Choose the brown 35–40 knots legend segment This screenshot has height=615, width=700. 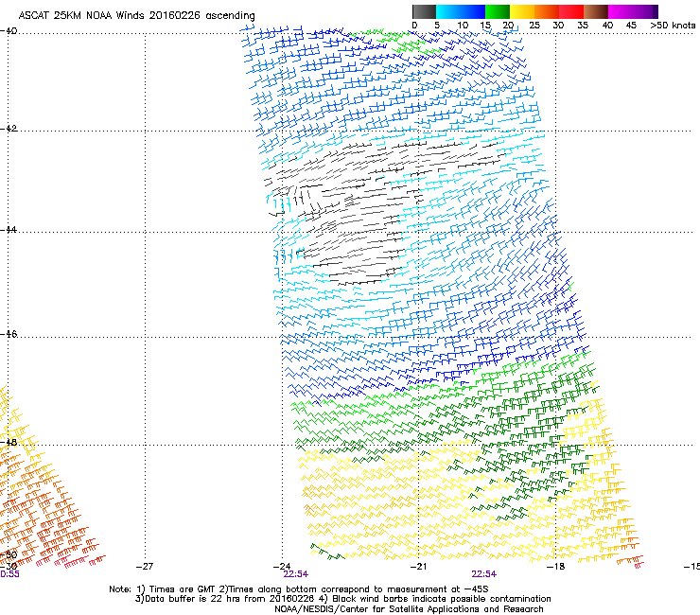[x=596, y=11]
